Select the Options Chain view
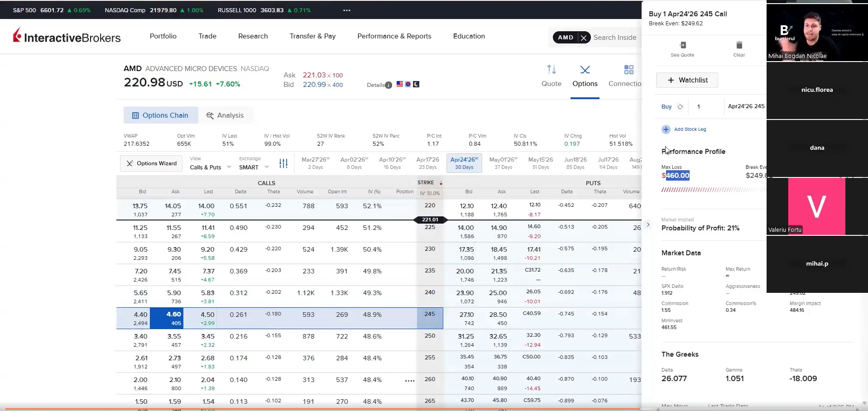Viewport: 868px width, 411px height. coord(160,115)
